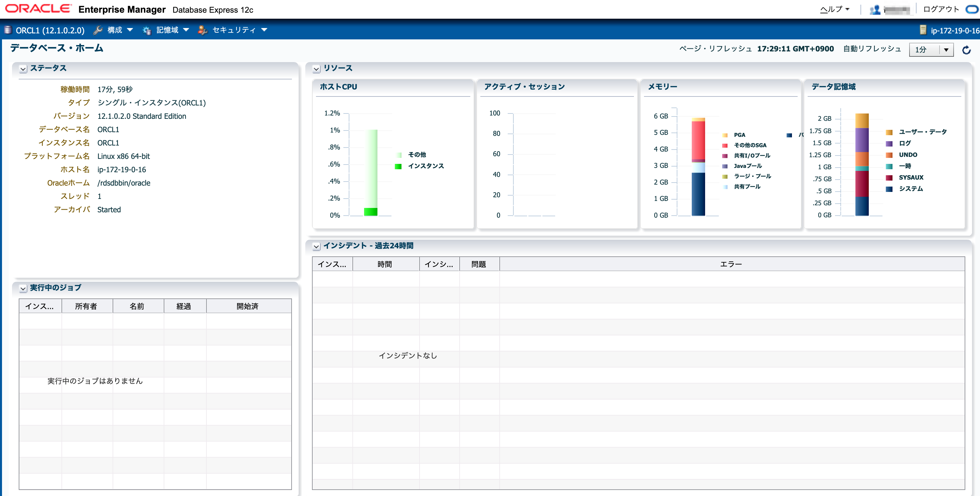The image size is (980, 496).
Task: Click the ログアウト link
Action: 941,9
